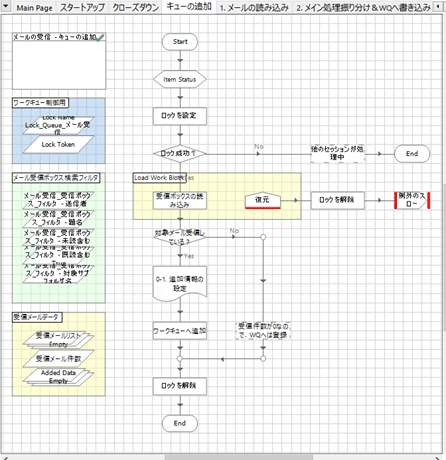446x460 pixels.
Task: Select the ロックを解除 stage beside 復元
Action: (337, 200)
